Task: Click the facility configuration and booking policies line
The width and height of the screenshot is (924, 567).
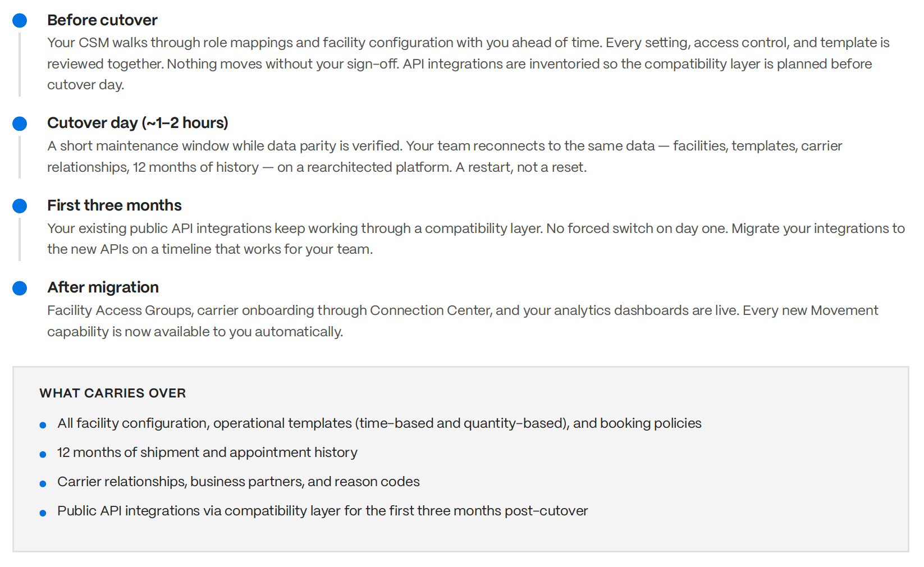Action: [379, 423]
